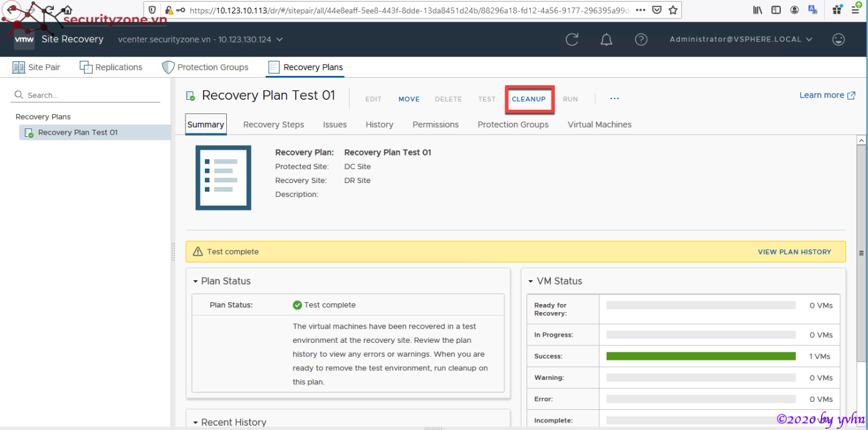Click the Site Recovery refresh icon

(572, 39)
